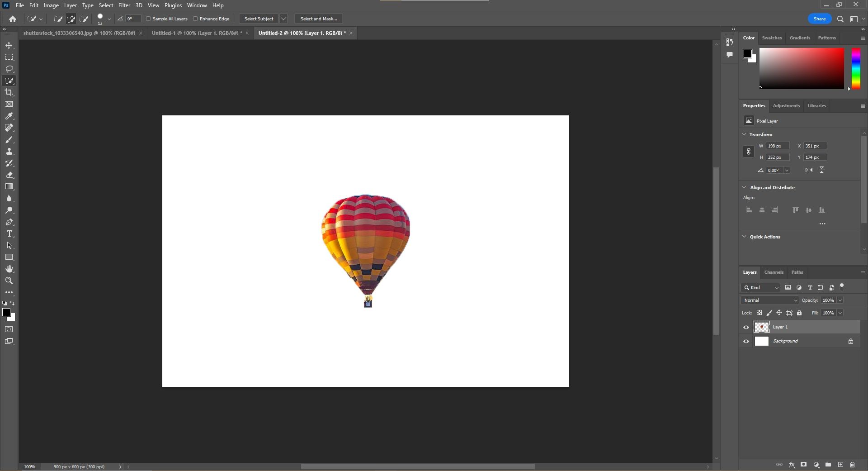
Task: Click the Share button
Action: coord(819,19)
